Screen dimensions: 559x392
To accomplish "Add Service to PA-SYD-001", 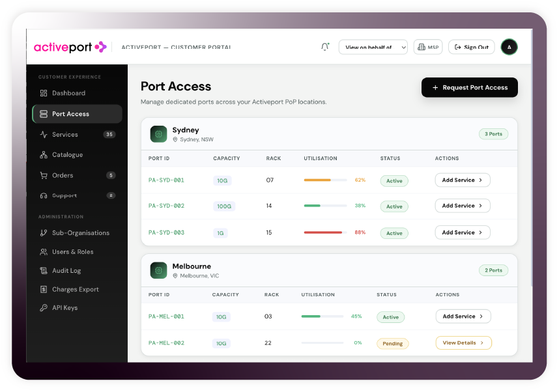I will point(463,180).
